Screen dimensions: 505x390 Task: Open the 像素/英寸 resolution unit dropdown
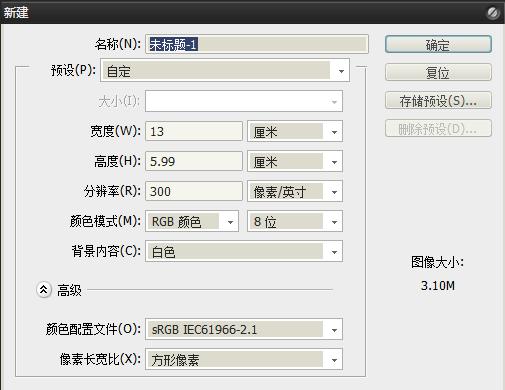click(295, 191)
